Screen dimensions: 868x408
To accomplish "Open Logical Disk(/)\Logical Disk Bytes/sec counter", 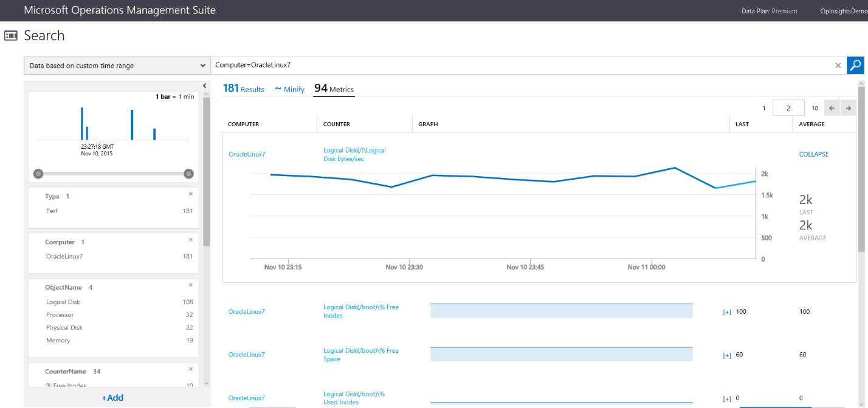I will [354, 154].
